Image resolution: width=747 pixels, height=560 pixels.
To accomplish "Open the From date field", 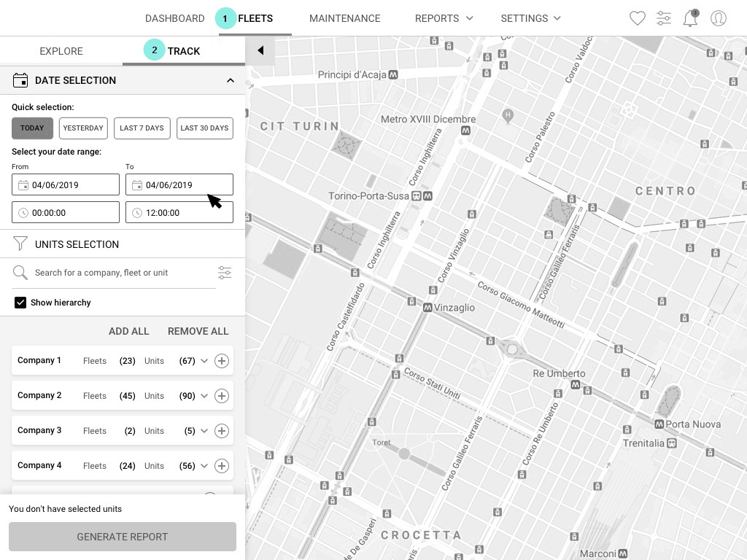I will [66, 184].
